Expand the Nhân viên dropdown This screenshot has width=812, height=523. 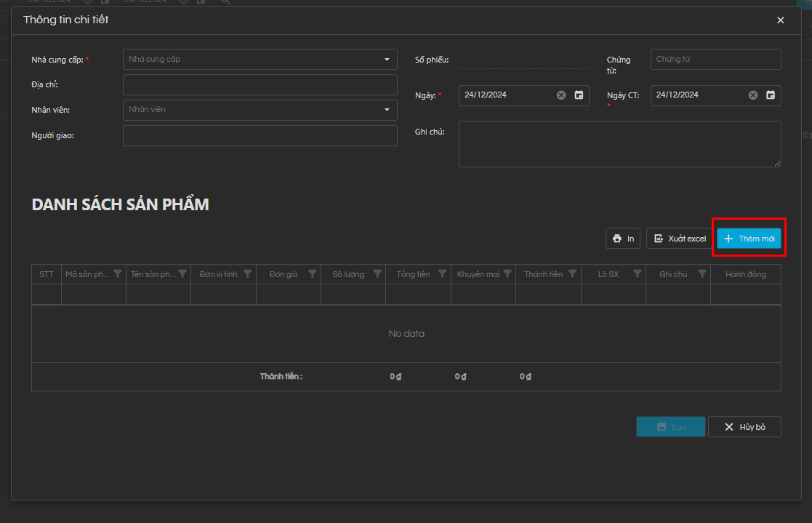pyautogui.click(x=387, y=110)
